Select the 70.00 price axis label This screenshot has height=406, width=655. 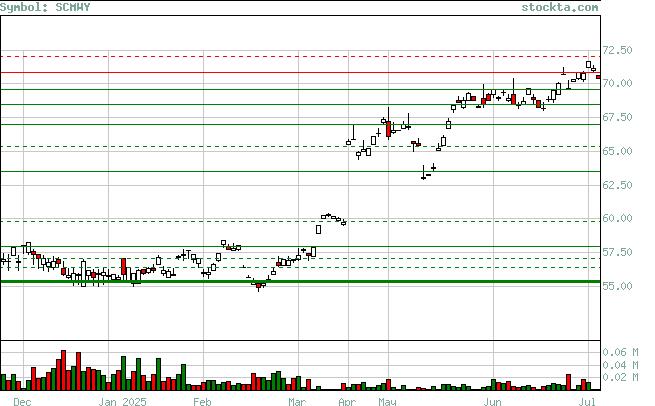pos(617,84)
